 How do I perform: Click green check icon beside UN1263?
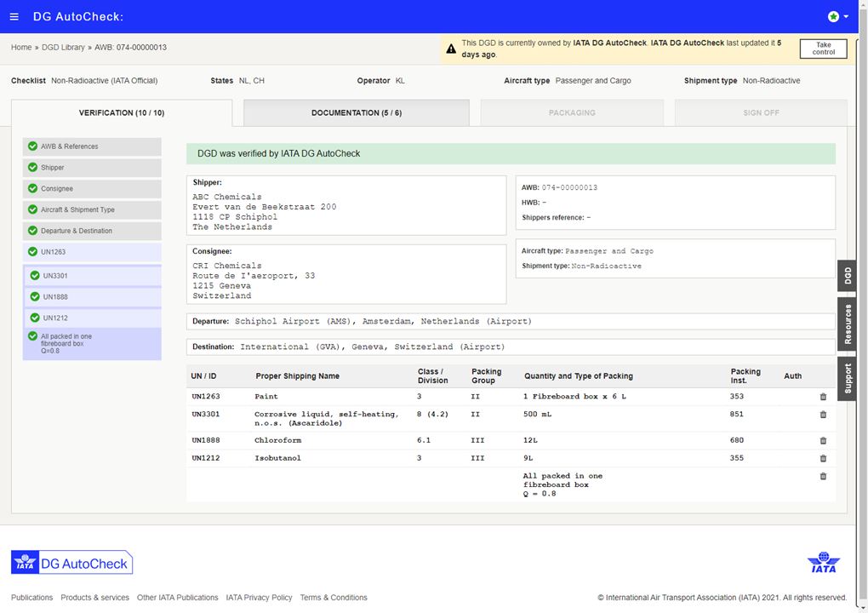point(32,251)
